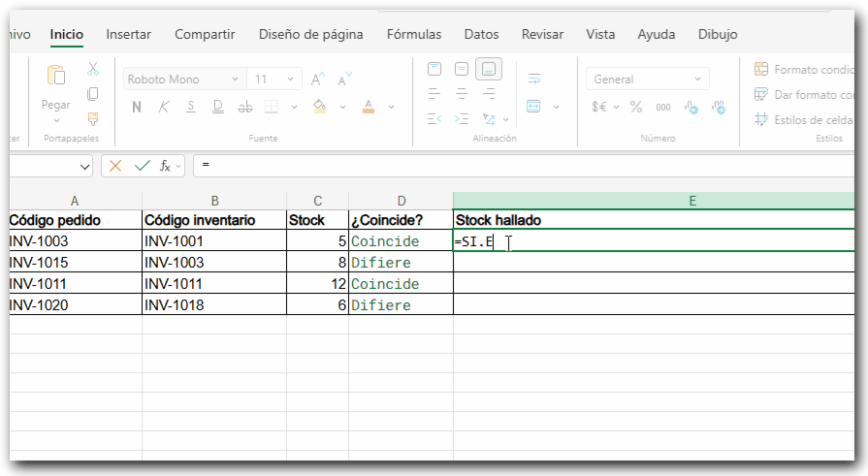Open insert function fx icon
The width and height of the screenshot is (868, 476).
click(x=165, y=166)
